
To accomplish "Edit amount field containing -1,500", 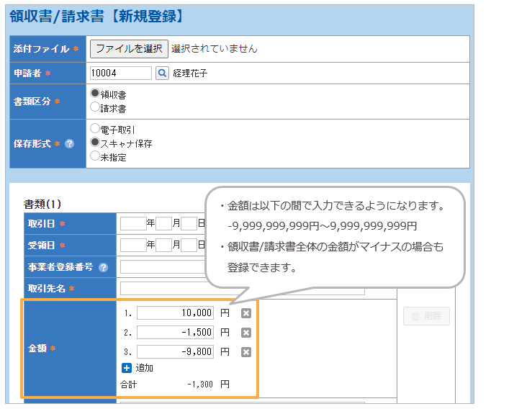I will tap(176, 333).
